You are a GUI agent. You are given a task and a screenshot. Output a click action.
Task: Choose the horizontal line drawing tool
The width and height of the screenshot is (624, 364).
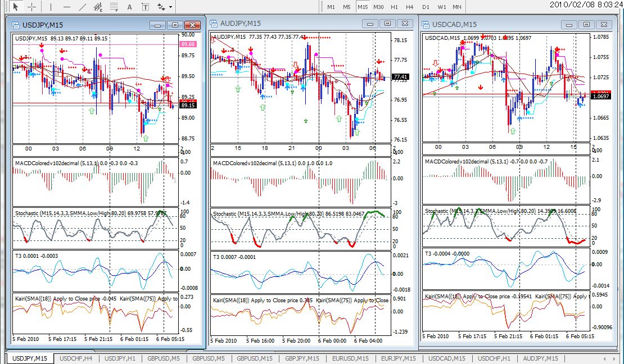pos(66,6)
